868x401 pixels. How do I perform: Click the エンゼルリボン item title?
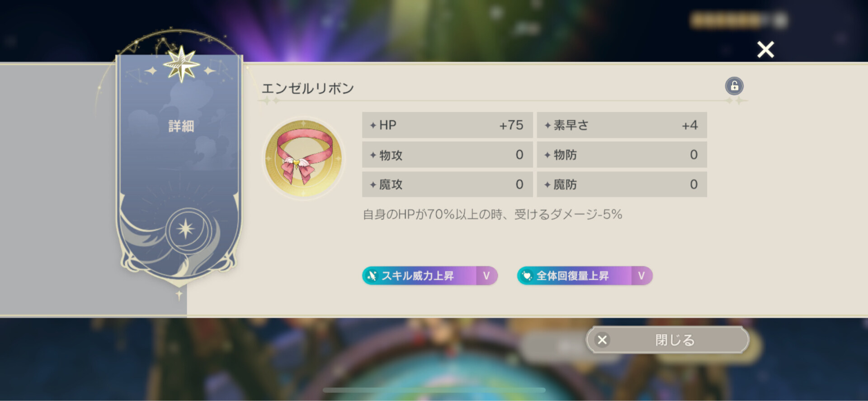[x=308, y=88]
